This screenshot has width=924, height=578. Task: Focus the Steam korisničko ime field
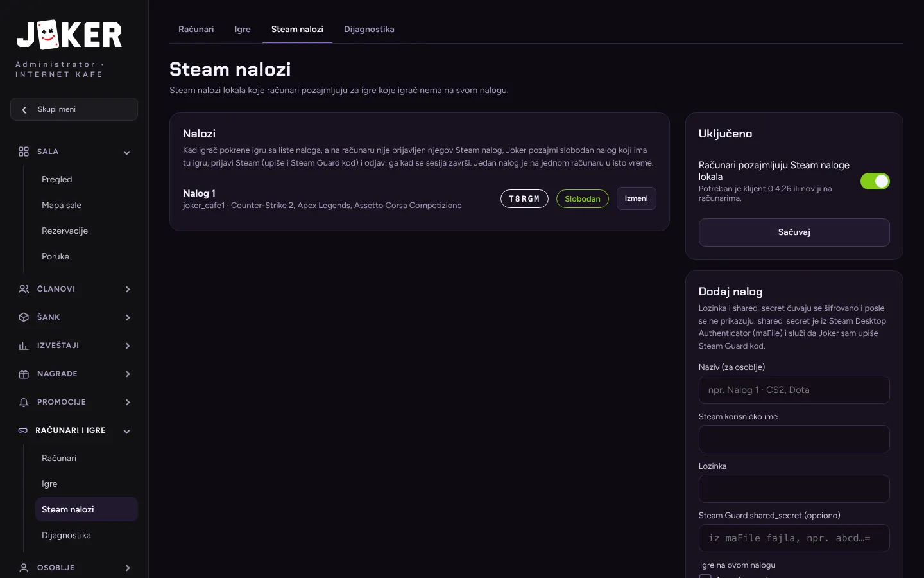[794, 439]
